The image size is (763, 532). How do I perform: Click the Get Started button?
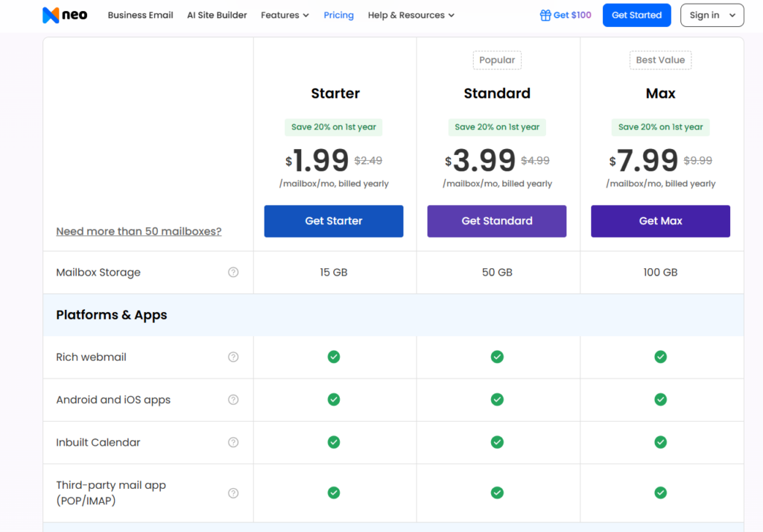[x=636, y=14]
